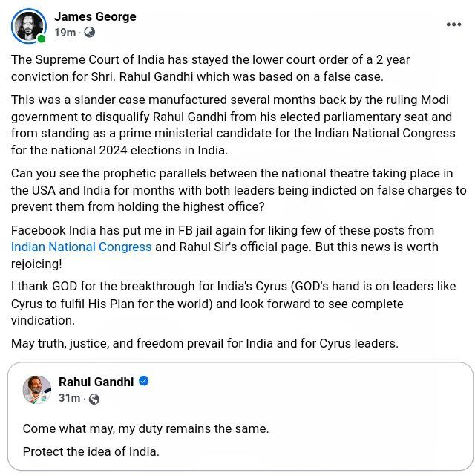Click Rahul Gandhi's profile picture
The height and width of the screenshot is (476, 475).
tap(37, 390)
